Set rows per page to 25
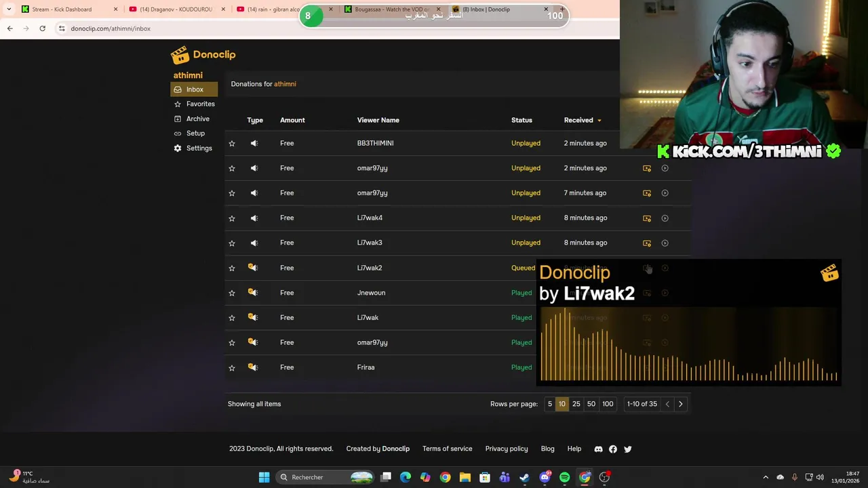Viewport: 868px width, 488px height. coord(576,404)
